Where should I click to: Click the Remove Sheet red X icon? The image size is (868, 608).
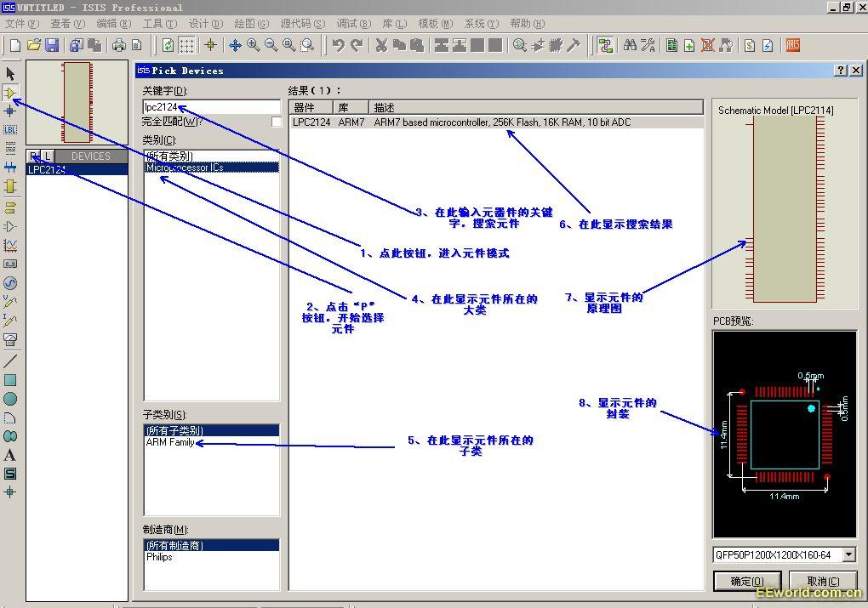(707, 45)
